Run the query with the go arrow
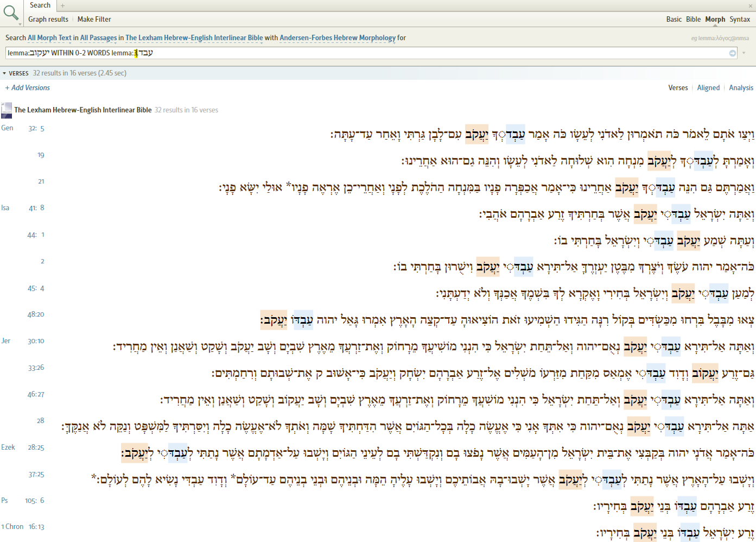This screenshot has height=542, width=756. coord(733,53)
